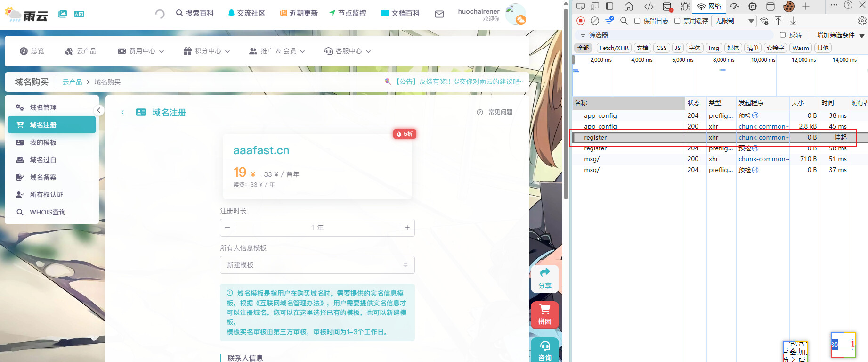The height and width of the screenshot is (362, 868).
Task: Collapse the left sidebar arrow
Action: [98, 110]
